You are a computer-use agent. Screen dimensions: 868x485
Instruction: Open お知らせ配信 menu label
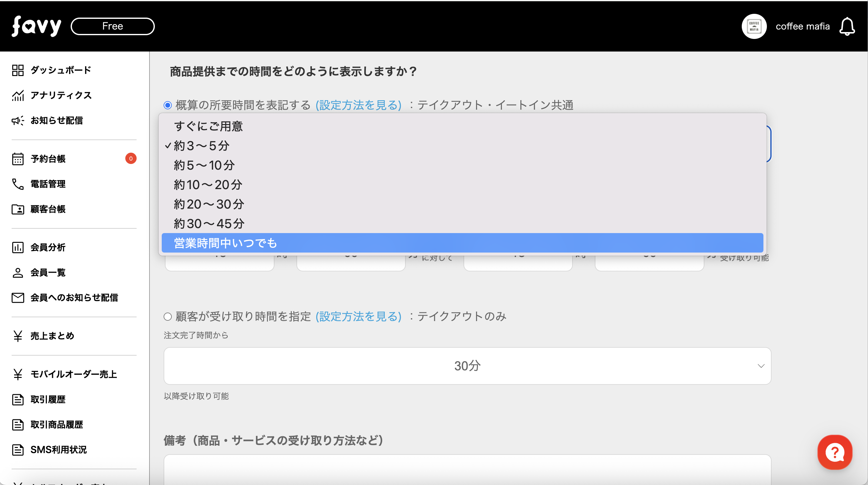click(57, 120)
